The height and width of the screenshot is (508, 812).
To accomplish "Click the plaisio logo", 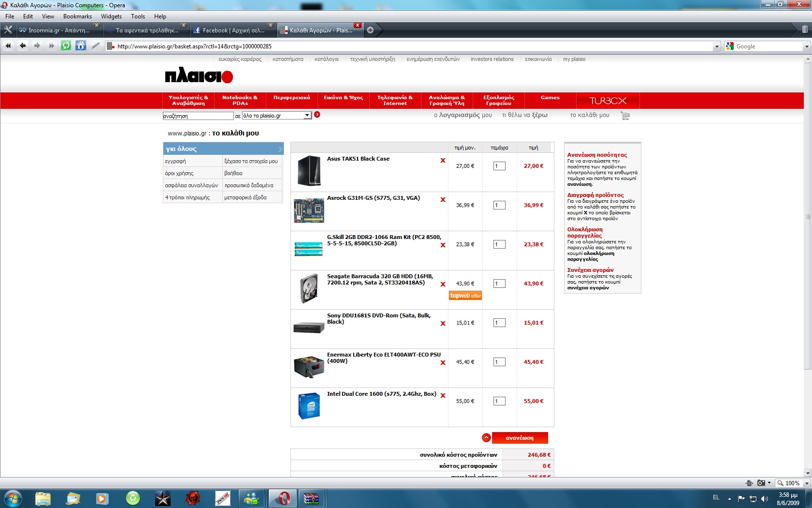I will tap(199, 75).
